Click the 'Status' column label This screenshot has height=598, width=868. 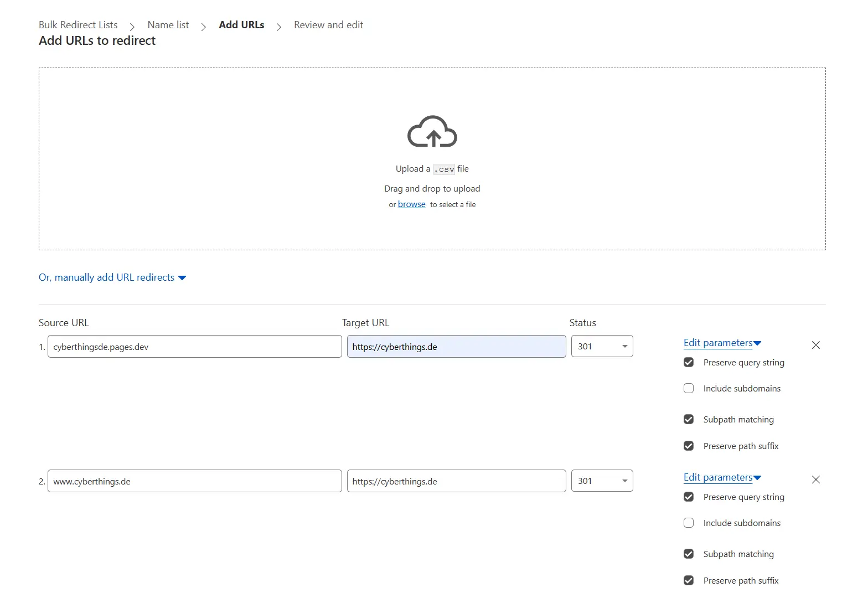point(582,323)
